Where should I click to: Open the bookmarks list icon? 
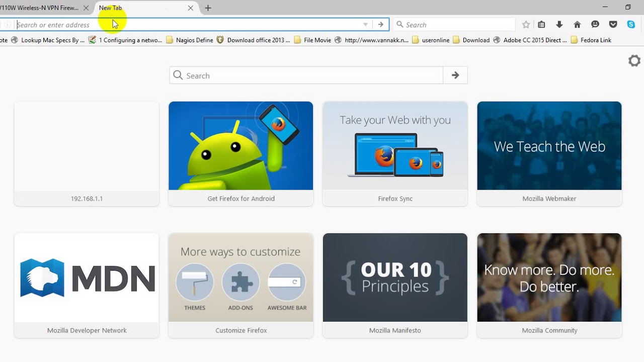541,25
